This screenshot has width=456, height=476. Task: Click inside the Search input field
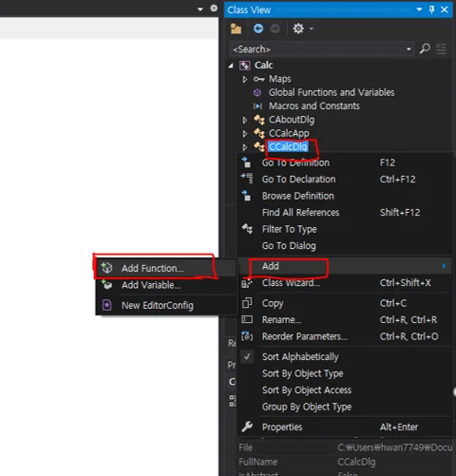click(317, 49)
